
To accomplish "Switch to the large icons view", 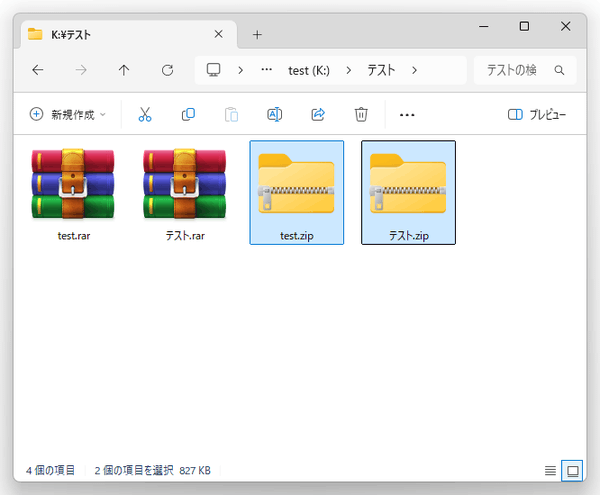I will click(x=572, y=471).
